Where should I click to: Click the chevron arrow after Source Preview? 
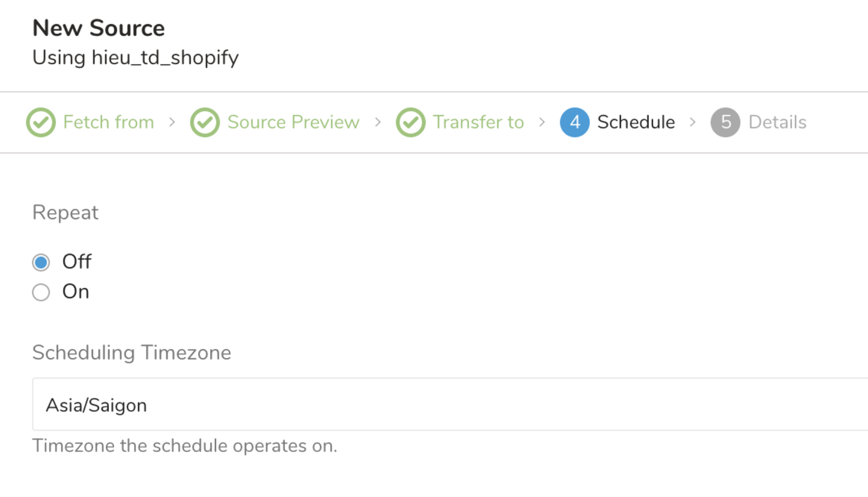378,123
